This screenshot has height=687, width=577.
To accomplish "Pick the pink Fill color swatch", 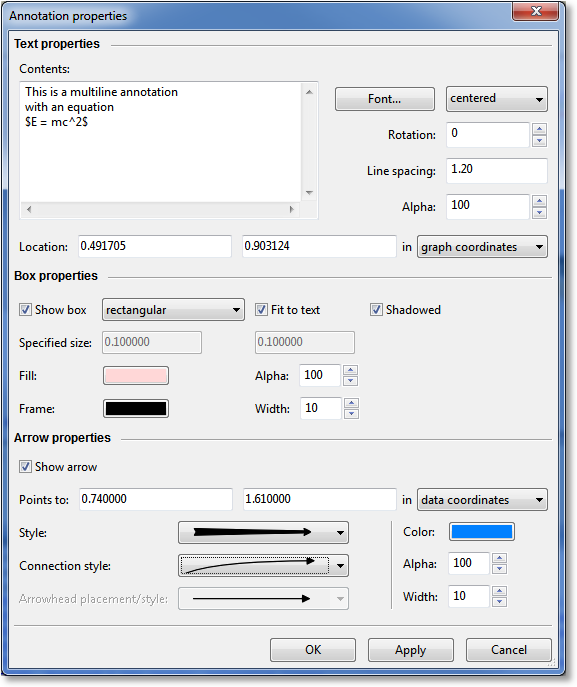I will point(136,376).
